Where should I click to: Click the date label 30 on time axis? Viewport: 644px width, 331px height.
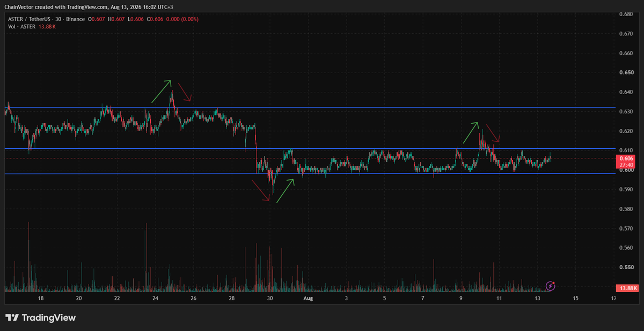point(270,298)
